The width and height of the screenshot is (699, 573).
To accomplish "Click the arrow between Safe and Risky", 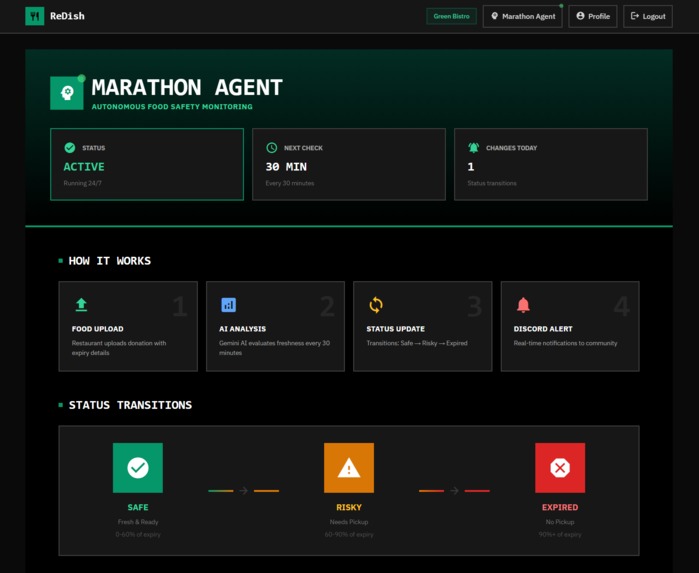I will (x=243, y=491).
